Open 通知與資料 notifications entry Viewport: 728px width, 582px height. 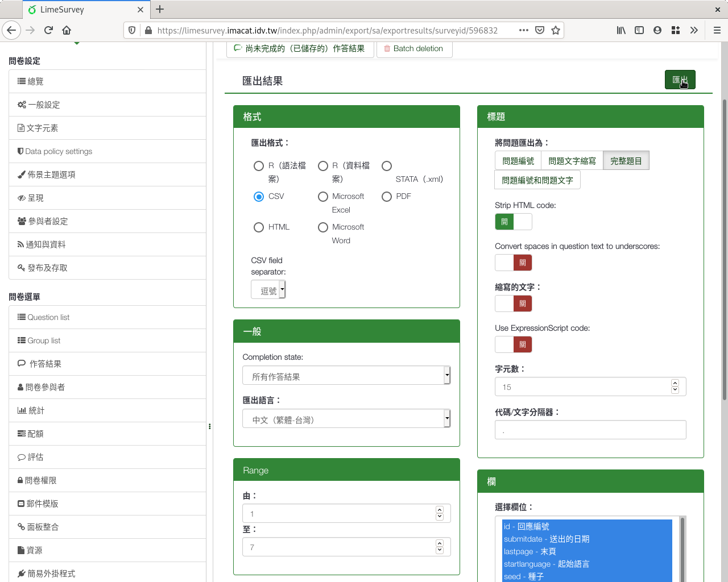coord(107,244)
